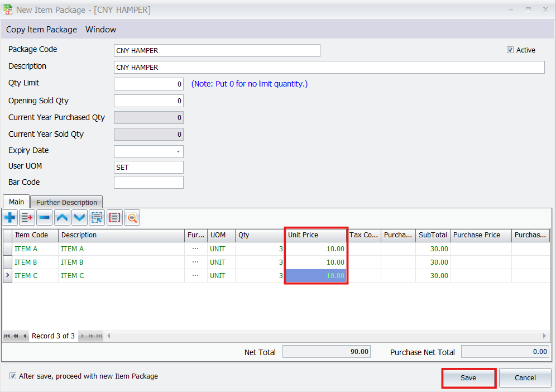Switch to the Further Description tab
556x392 pixels.
66,202
